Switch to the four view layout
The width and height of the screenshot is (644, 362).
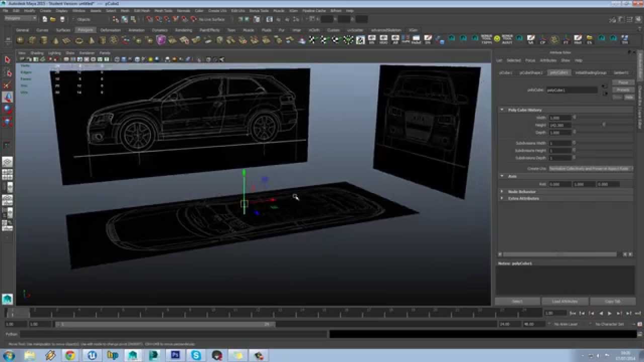tap(7, 174)
